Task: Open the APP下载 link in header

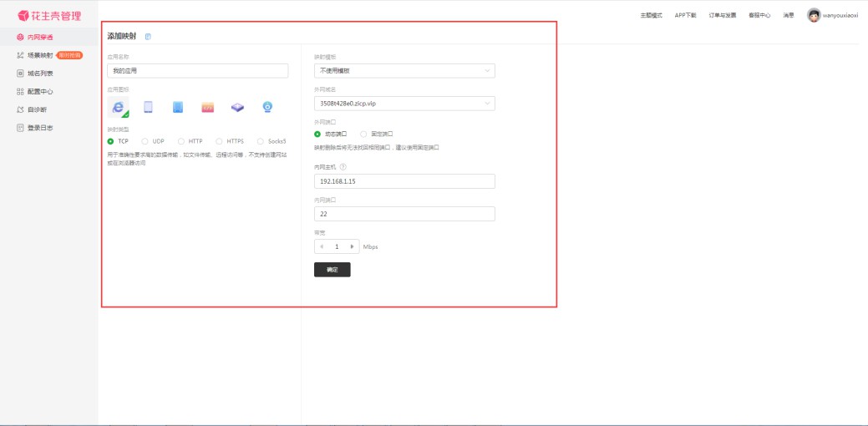Action: 685,15
